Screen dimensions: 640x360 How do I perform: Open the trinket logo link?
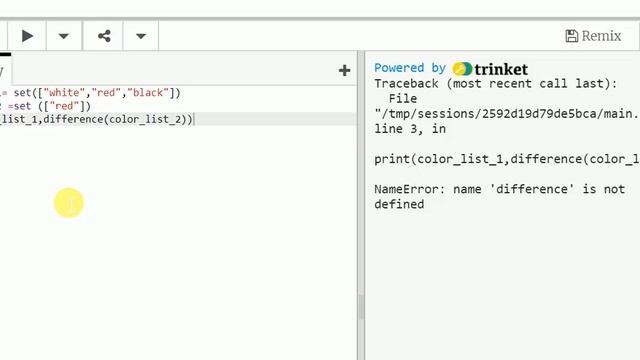point(490,69)
